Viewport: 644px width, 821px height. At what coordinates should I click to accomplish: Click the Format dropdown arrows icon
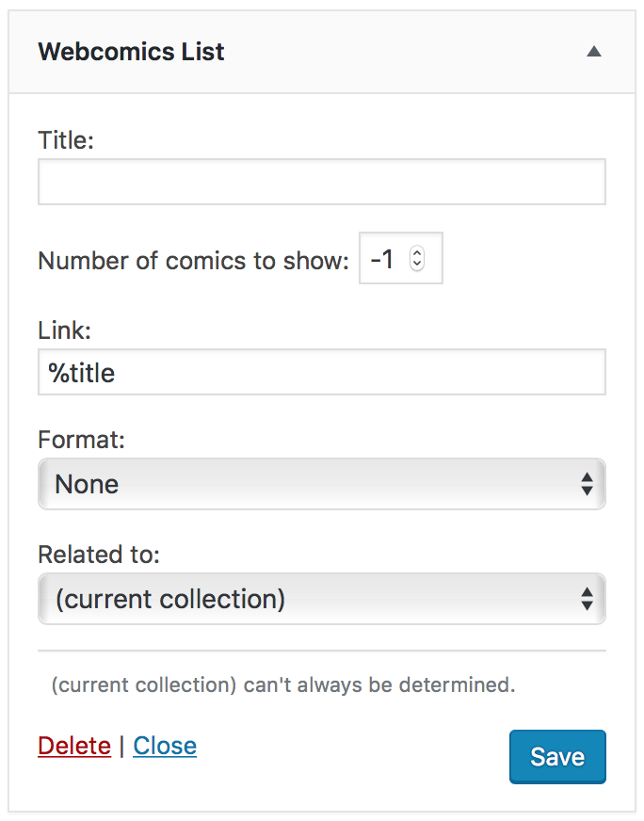pyautogui.click(x=587, y=484)
